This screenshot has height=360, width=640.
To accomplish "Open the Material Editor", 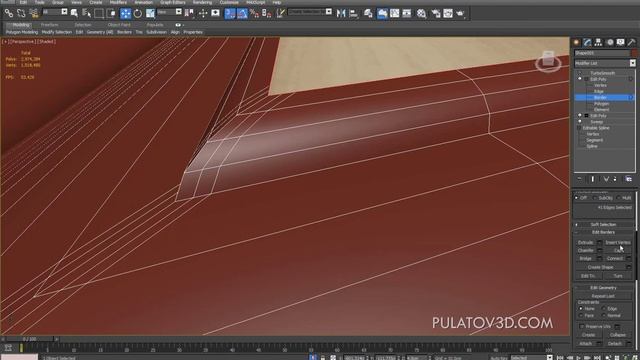I will click(x=421, y=13).
